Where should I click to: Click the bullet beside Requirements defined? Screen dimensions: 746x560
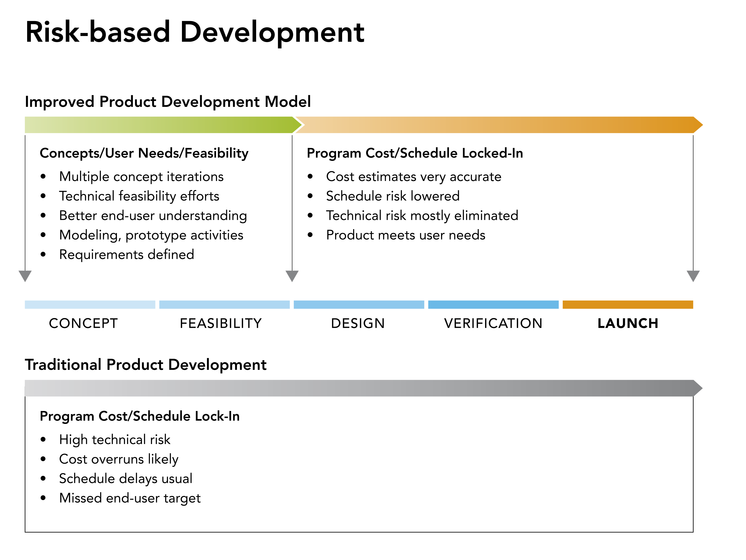pos(44,255)
